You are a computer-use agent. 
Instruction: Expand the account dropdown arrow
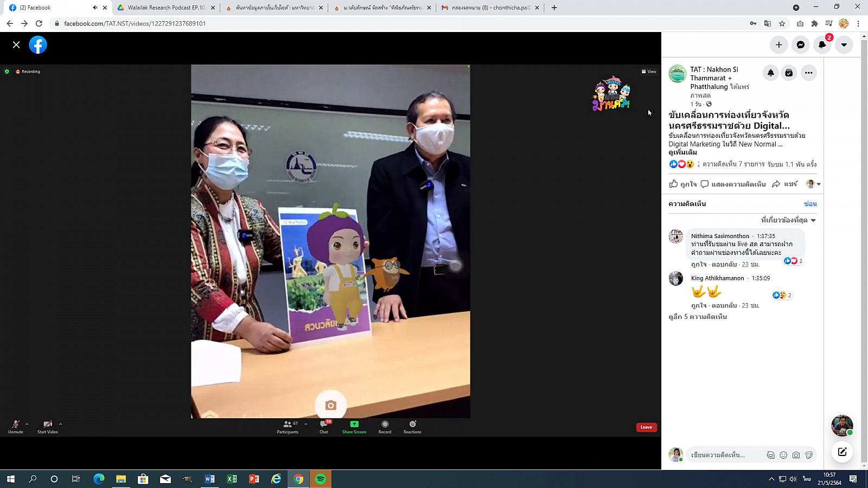(x=844, y=45)
